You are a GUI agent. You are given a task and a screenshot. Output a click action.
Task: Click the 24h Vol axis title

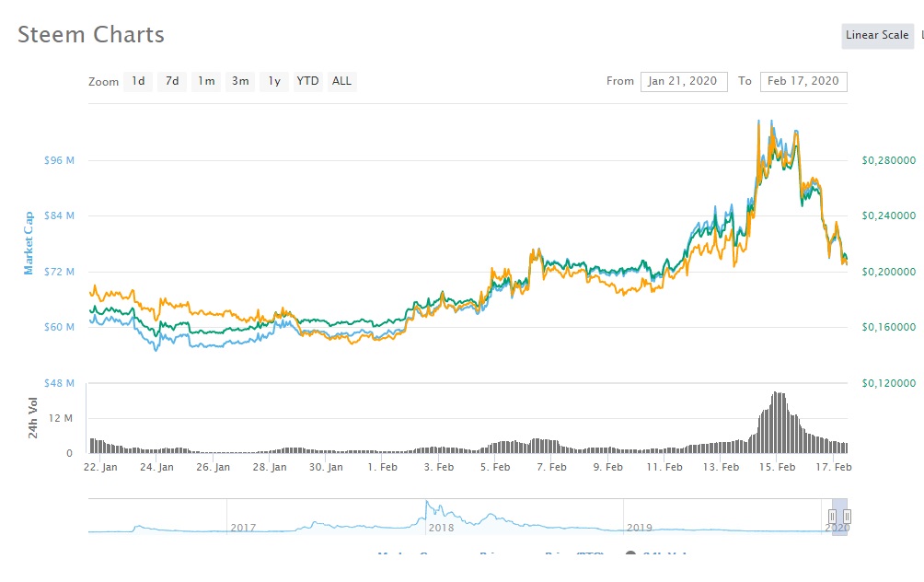click(33, 418)
